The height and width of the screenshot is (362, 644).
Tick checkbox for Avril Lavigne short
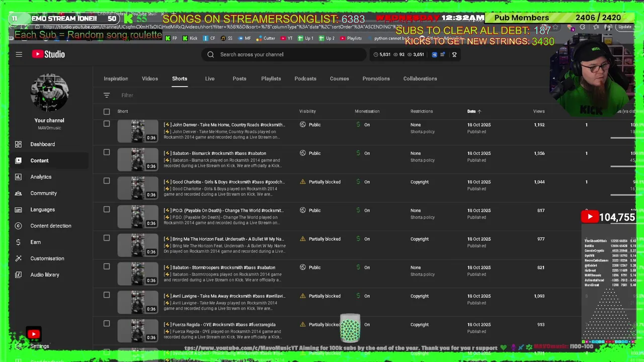click(x=107, y=295)
